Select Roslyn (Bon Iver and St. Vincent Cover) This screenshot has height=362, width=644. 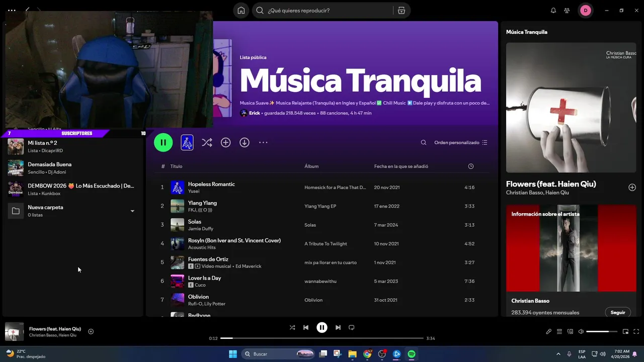point(234,240)
